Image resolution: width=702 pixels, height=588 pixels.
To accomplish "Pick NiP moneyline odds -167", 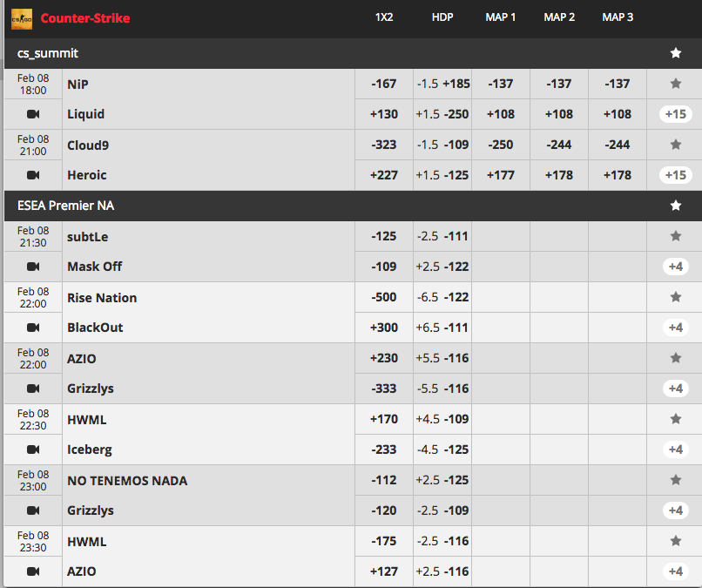I will 384,84.
